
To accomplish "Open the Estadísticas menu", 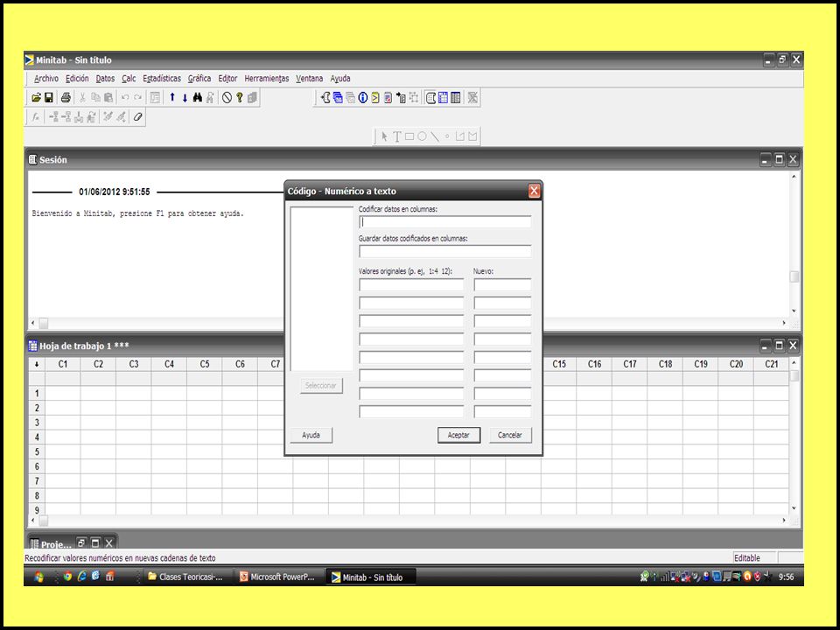I will point(162,78).
